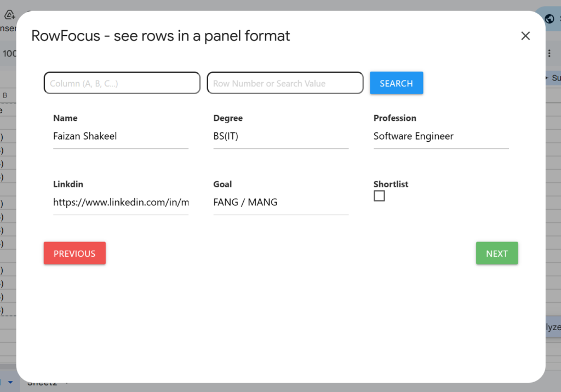The width and height of the screenshot is (561, 392).
Task: Toggle the Shortlist checkbox
Action: pyautogui.click(x=379, y=196)
